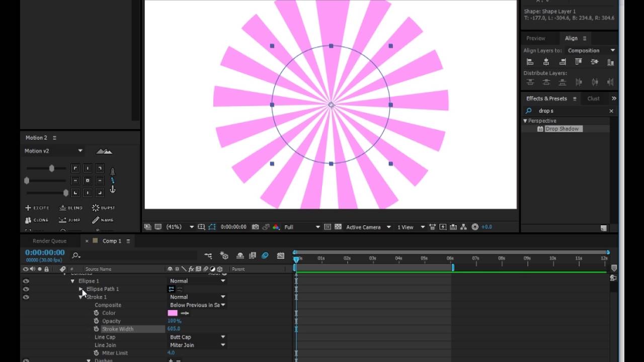Align layers to vertical top

point(579,62)
